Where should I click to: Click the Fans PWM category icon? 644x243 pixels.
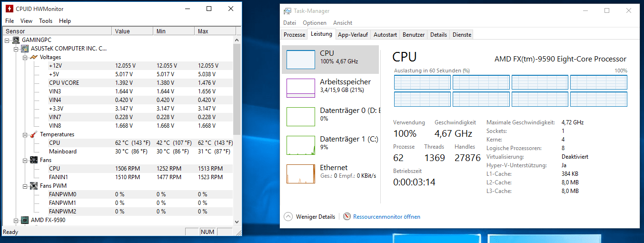coord(33,186)
